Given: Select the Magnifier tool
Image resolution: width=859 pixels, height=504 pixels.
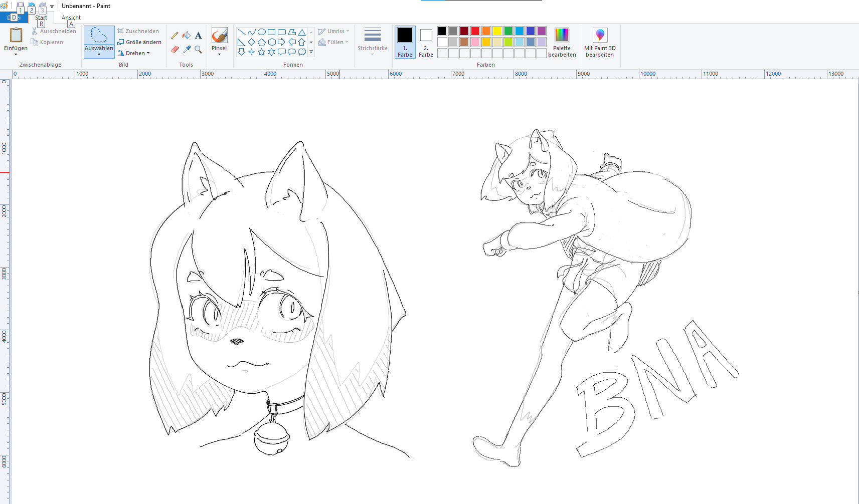Looking at the screenshot, I should 199,49.
